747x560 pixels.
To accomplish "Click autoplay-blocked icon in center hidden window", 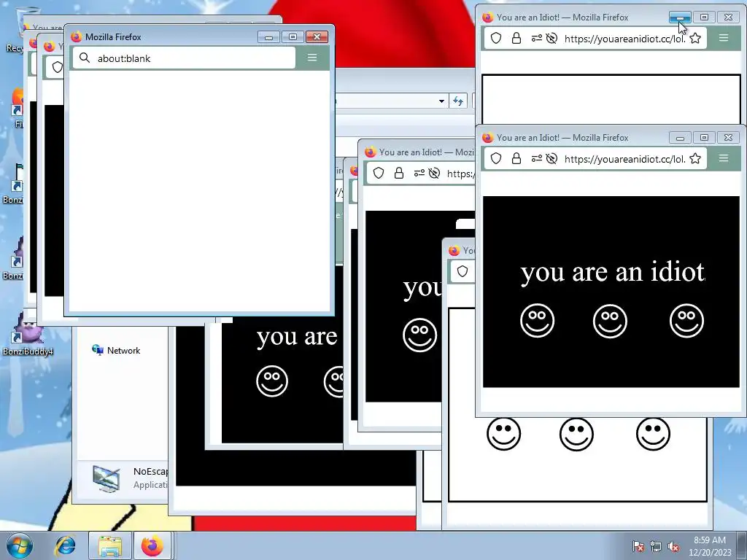I will (x=434, y=174).
